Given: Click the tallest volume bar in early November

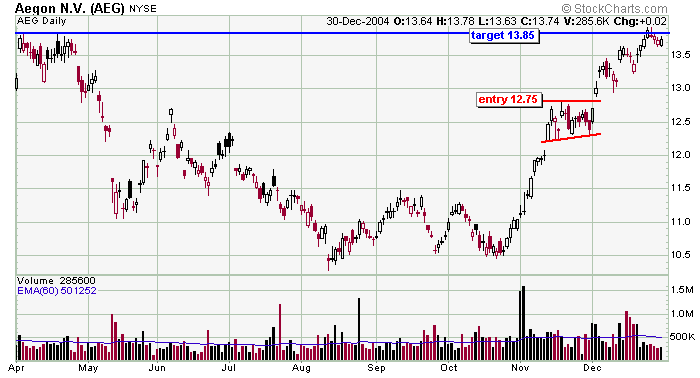Looking at the screenshot, I should click(x=523, y=323).
